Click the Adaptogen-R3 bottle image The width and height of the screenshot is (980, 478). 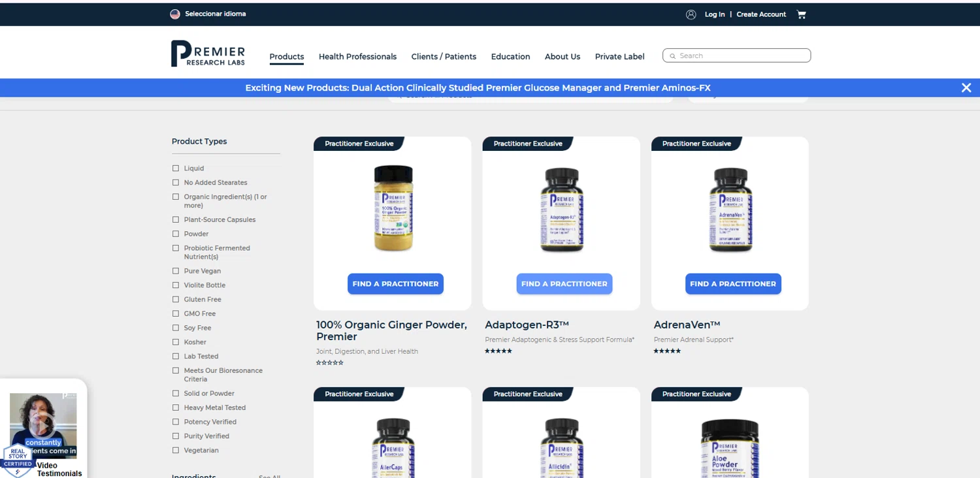562,210
